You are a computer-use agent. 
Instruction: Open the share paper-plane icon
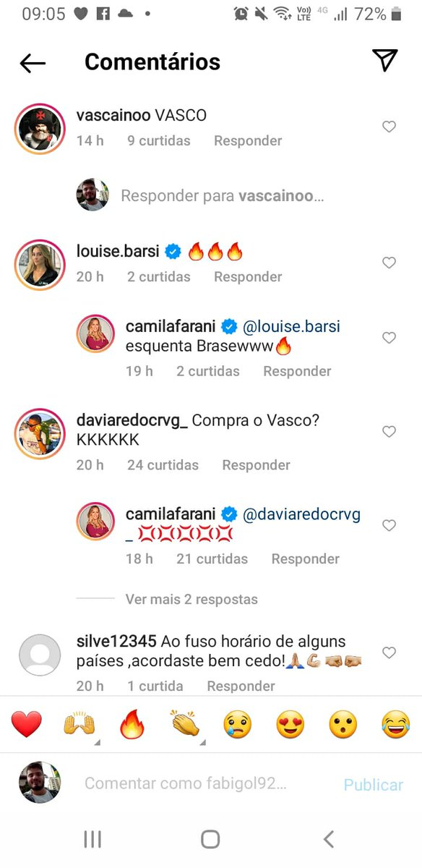pyautogui.click(x=385, y=61)
